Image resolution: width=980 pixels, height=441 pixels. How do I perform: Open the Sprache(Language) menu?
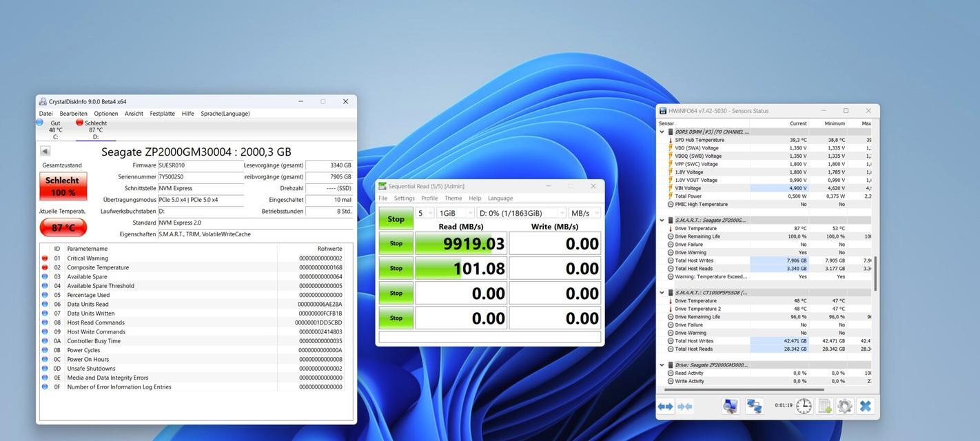[225, 114]
